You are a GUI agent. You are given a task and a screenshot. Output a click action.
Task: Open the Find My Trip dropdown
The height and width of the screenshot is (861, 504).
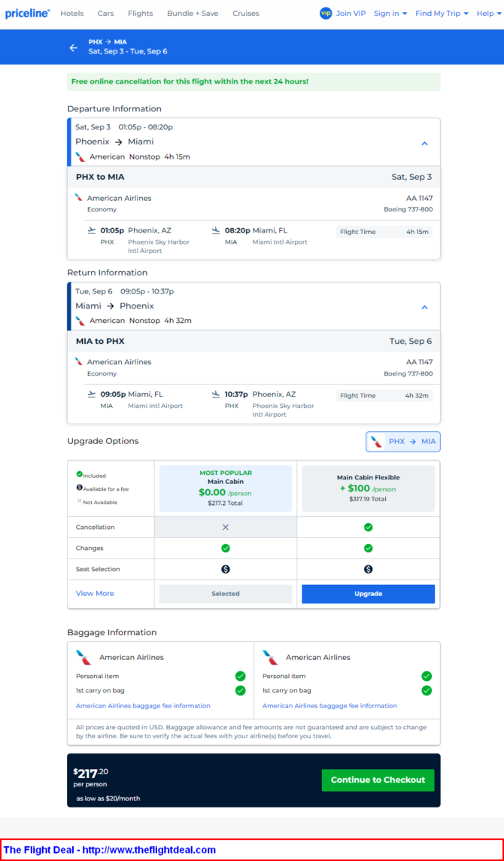(442, 14)
